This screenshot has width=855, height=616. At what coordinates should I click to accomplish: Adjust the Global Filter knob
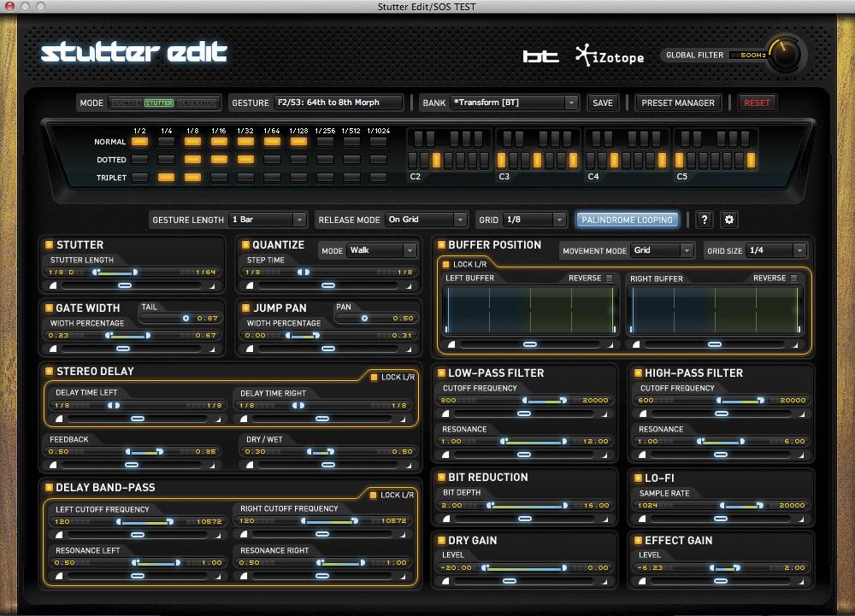click(x=783, y=55)
